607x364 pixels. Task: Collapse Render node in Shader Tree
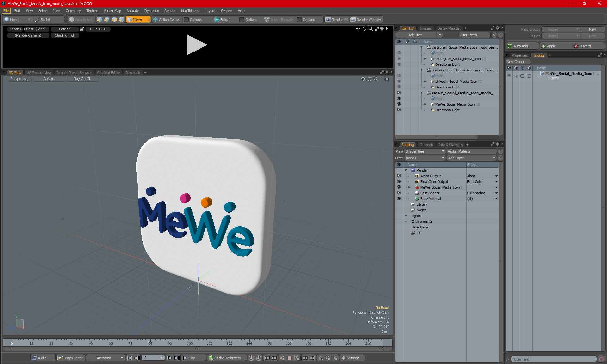point(406,170)
